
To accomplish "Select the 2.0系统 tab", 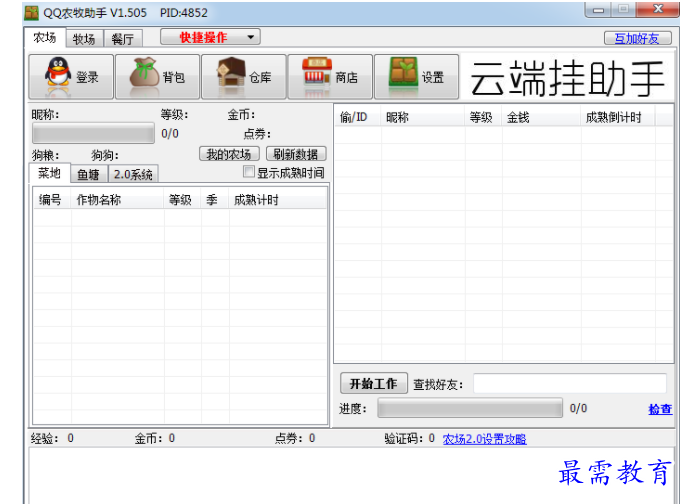I will (x=133, y=174).
